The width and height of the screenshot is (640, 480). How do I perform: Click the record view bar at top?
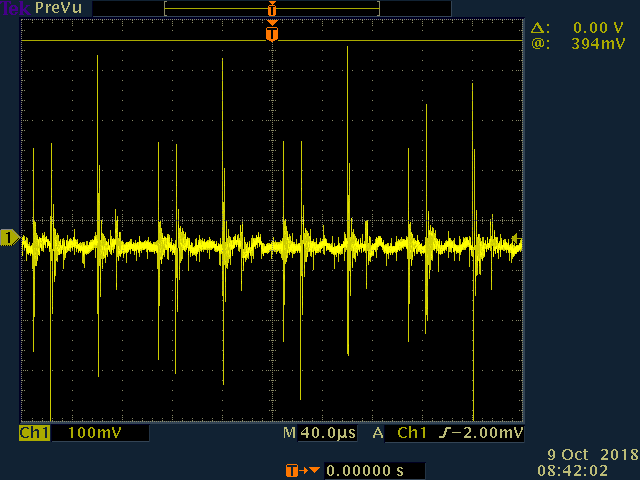(x=272, y=8)
